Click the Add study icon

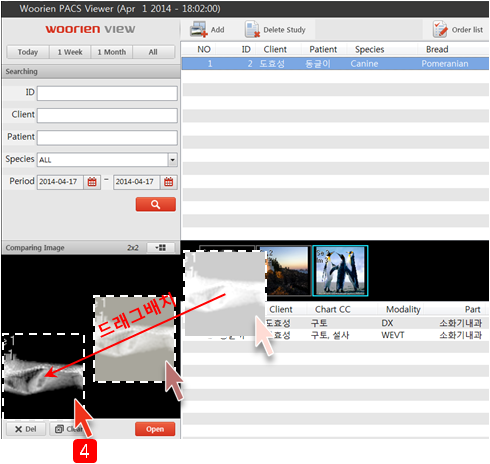(199, 30)
